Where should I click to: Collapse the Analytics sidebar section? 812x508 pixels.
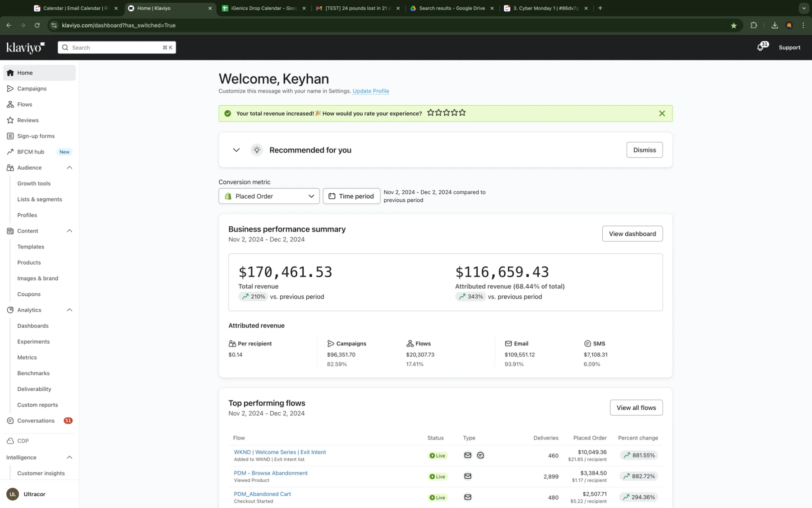tap(69, 310)
